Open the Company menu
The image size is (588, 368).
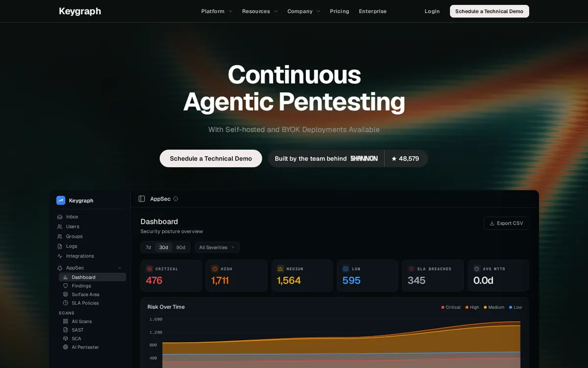pyautogui.click(x=304, y=11)
